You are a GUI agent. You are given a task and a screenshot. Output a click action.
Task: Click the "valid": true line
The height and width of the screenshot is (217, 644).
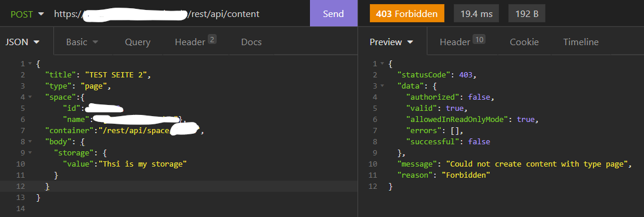click(437, 108)
